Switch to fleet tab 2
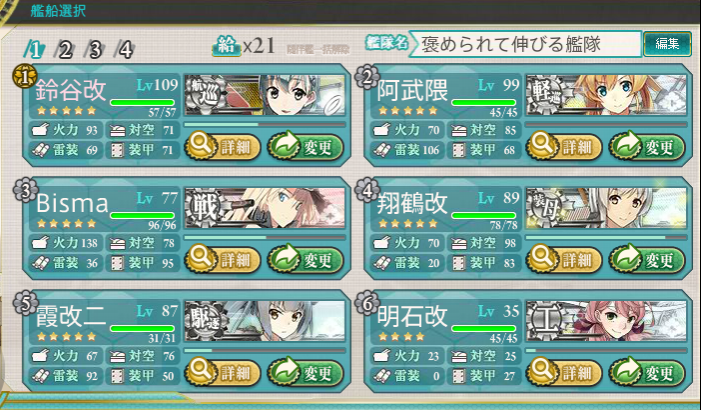702x415 pixels. [64, 49]
